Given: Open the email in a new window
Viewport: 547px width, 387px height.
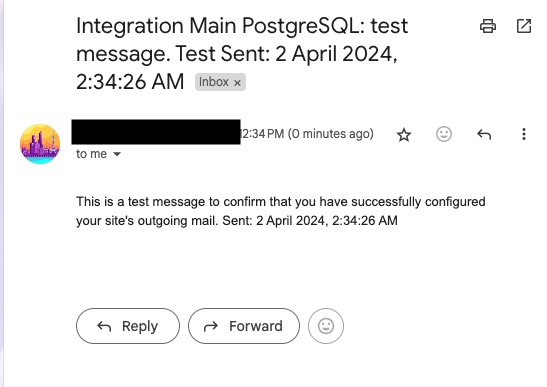Looking at the screenshot, I should coord(524,26).
